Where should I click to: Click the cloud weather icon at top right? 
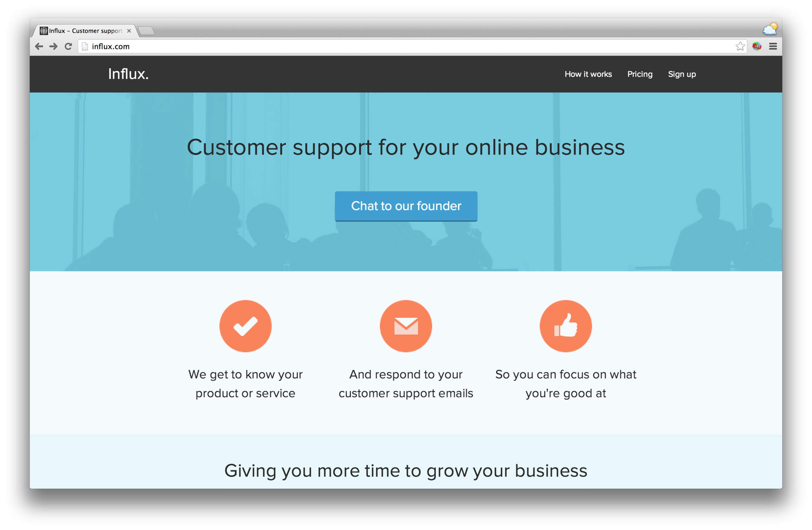[770, 29]
